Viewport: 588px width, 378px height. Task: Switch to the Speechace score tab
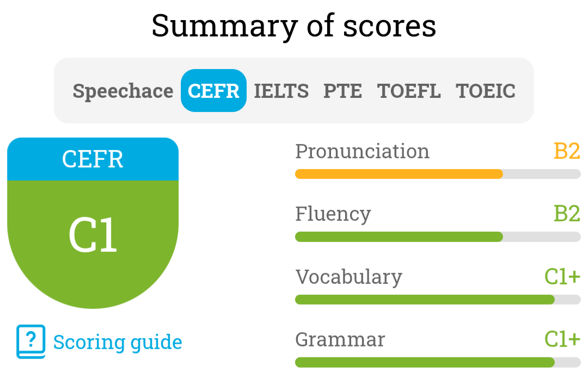tap(122, 91)
